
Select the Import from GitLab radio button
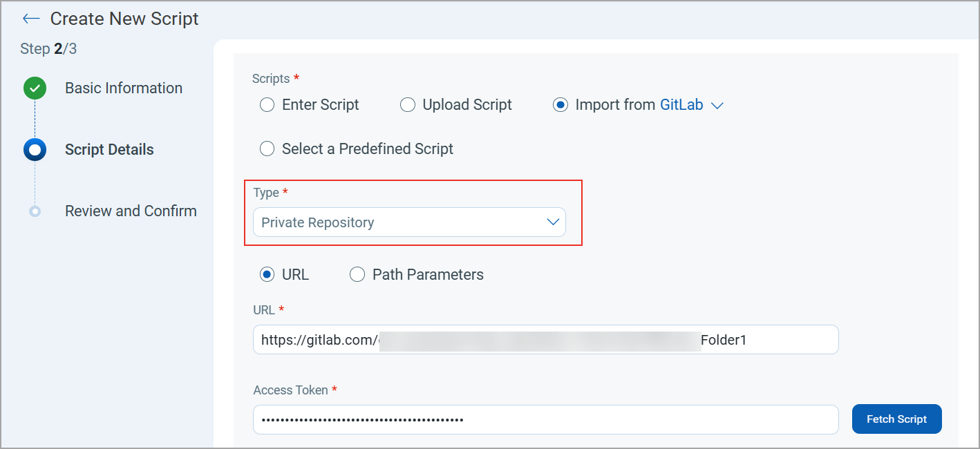(560, 105)
